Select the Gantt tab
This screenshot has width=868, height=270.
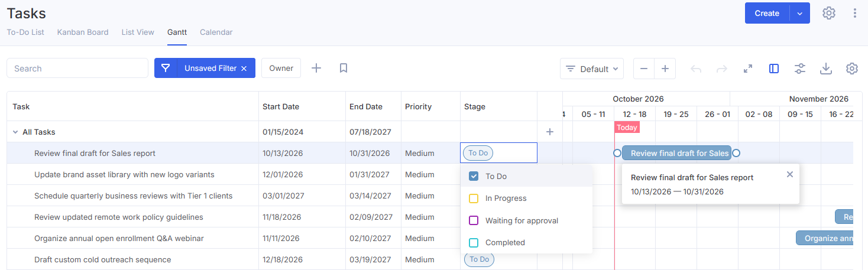coord(177,32)
